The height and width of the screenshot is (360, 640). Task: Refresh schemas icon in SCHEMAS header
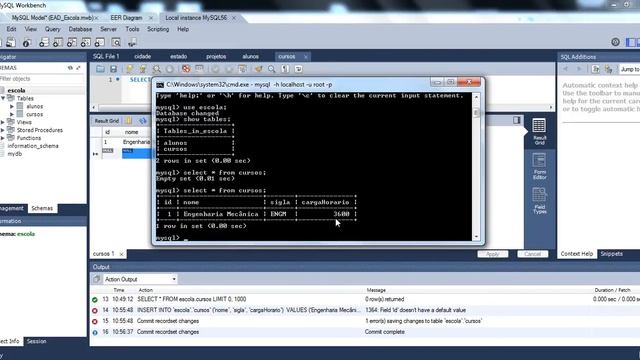(70, 68)
